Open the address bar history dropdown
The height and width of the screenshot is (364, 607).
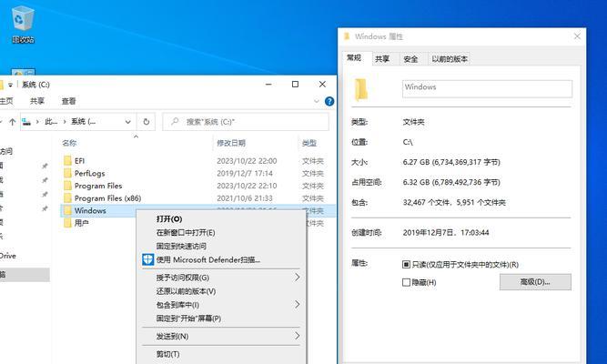coord(127,122)
